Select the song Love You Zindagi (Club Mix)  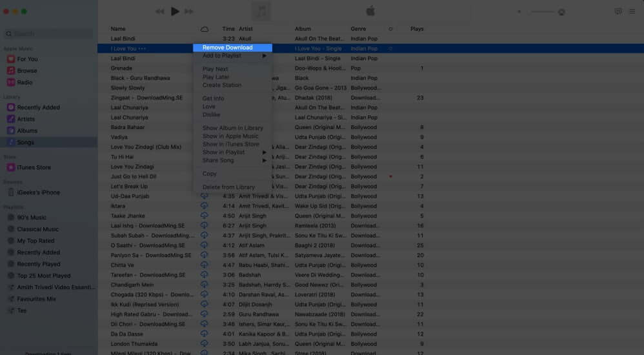pyautogui.click(x=146, y=147)
